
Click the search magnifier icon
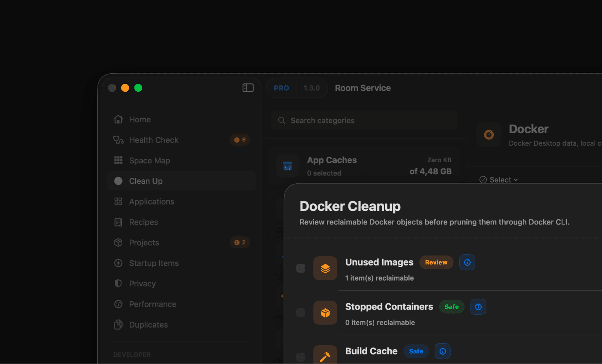tap(282, 121)
